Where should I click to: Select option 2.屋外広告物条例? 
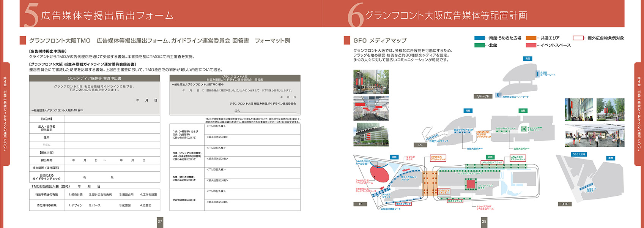click(x=100, y=195)
